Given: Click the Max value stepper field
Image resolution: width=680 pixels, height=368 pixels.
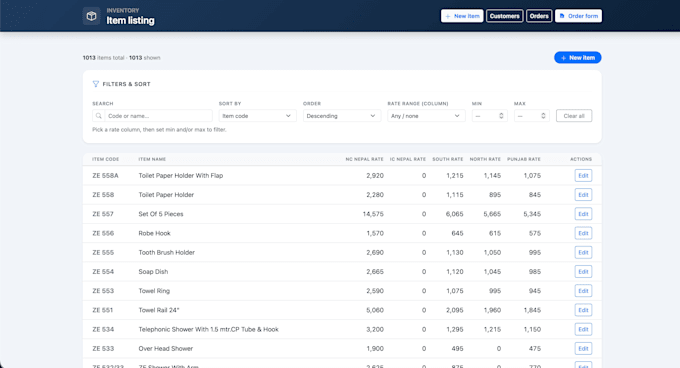Looking at the screenshot, I should pyautogui.click(x=532, y=116).
